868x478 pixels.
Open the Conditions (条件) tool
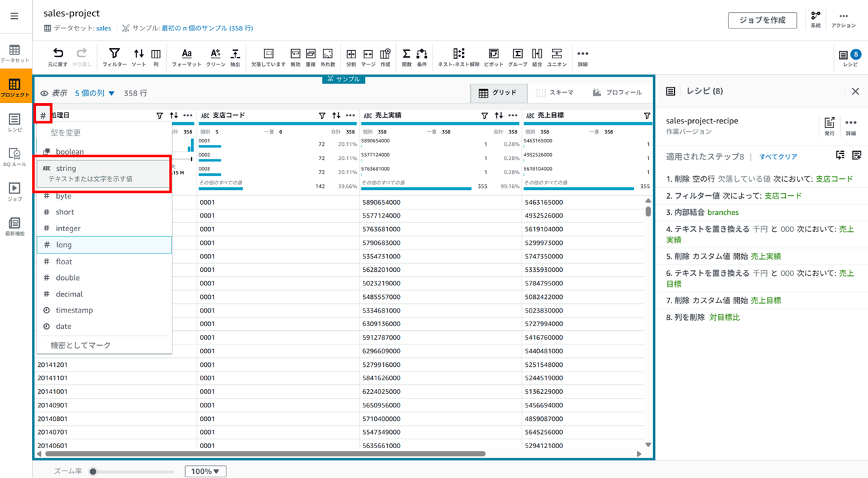pyautogui.click(x=422, y=57)
